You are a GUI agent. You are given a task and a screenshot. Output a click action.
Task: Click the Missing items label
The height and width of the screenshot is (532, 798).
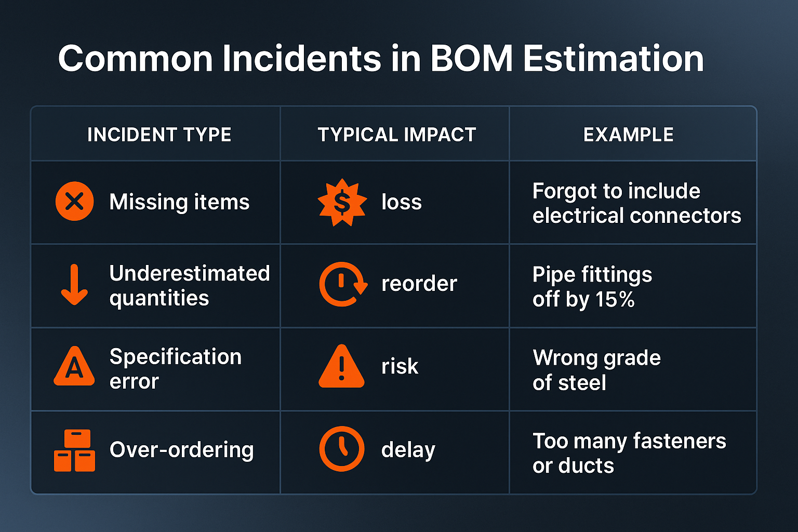[179, 202]
